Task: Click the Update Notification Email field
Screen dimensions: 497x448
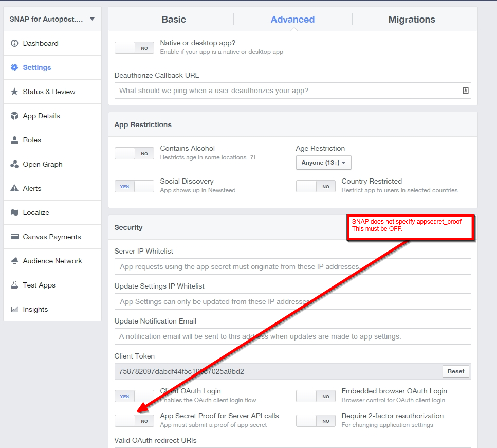Action: tap(292, 336)
